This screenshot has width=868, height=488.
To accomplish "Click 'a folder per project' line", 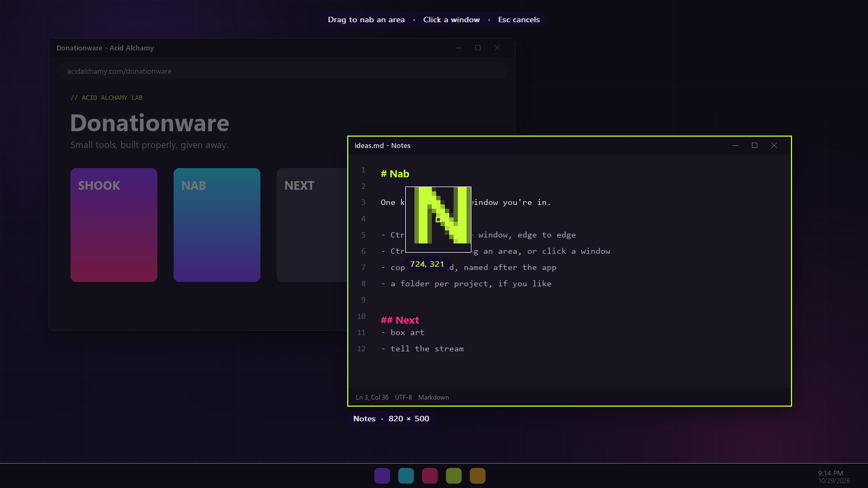I will (x=466, y=284).
